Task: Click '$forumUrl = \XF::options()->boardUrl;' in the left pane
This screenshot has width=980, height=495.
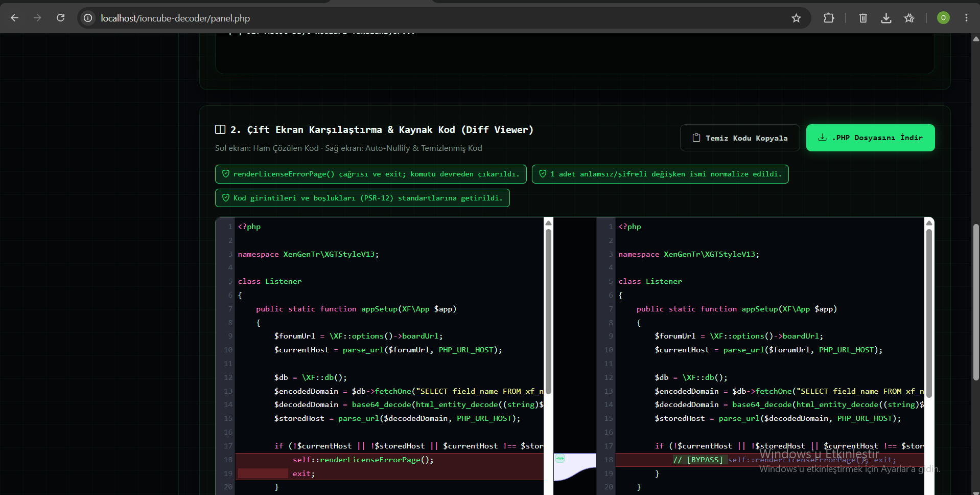Action: (x=359, y=336)
